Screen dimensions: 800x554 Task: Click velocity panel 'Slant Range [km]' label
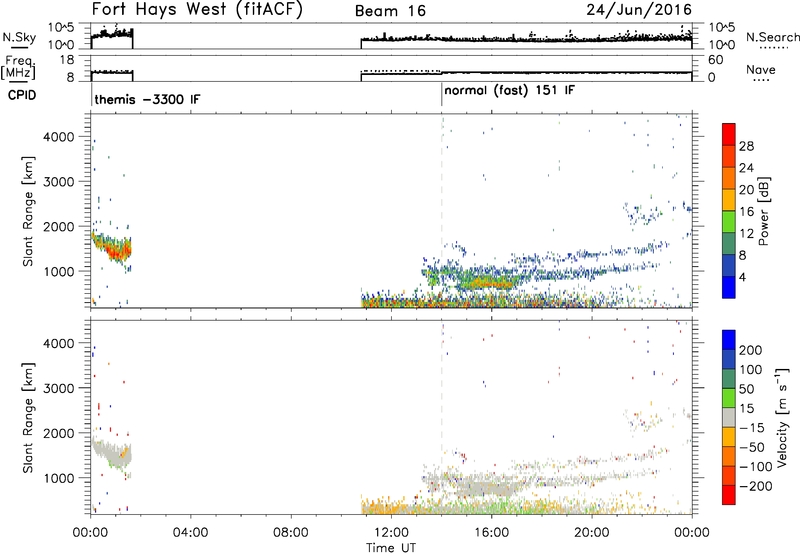tap(28, 417)
